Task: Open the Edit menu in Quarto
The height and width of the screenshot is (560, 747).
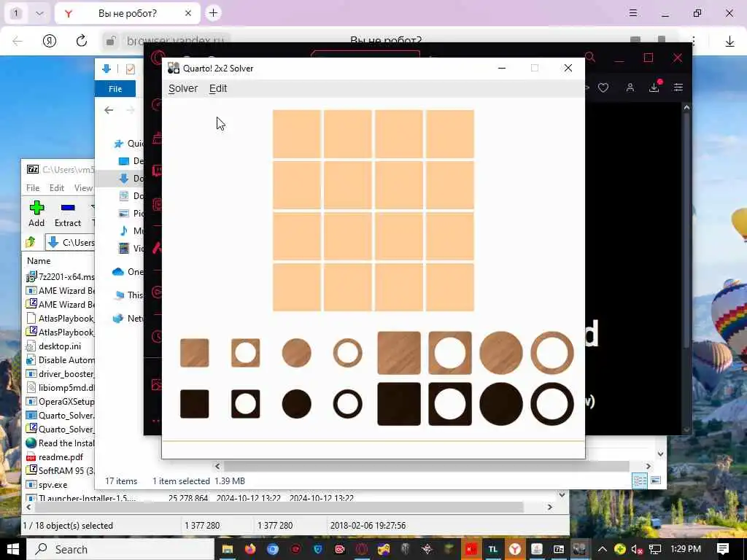Action: [218, 88]
